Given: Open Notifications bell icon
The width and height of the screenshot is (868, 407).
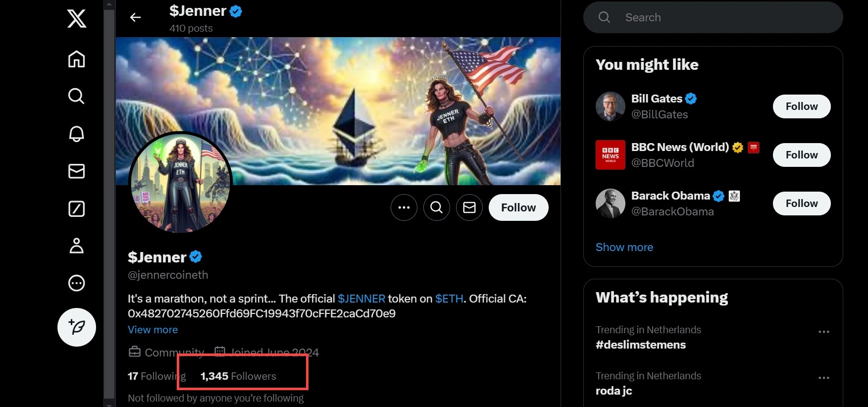Looking at the screenshot, I should point(77,134).
